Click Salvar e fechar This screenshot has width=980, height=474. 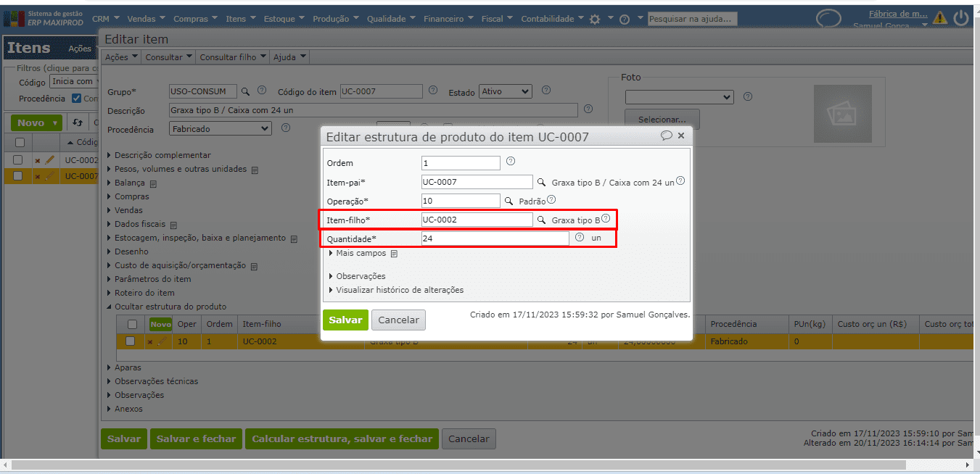click(x=196, y=438)
